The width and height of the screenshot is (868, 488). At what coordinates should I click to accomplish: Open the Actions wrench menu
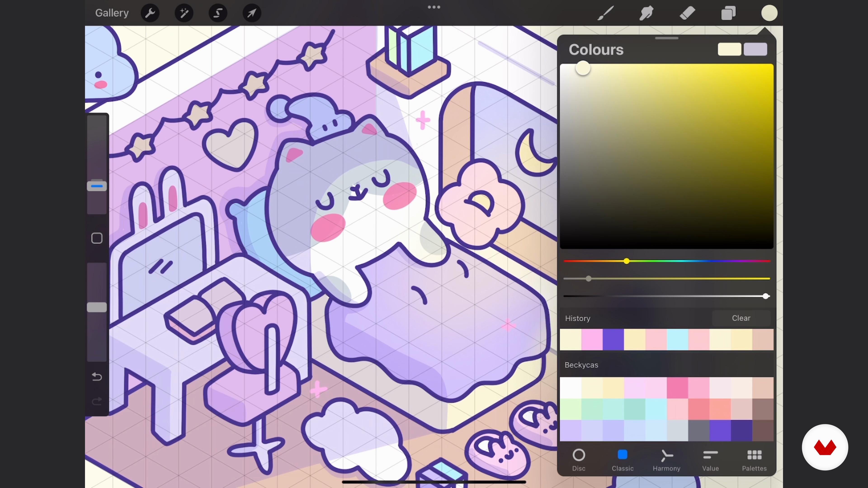tap(150, 13)
